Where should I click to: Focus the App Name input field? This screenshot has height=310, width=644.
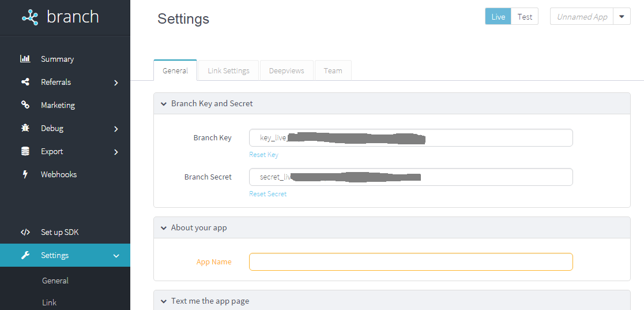point(410,262)
